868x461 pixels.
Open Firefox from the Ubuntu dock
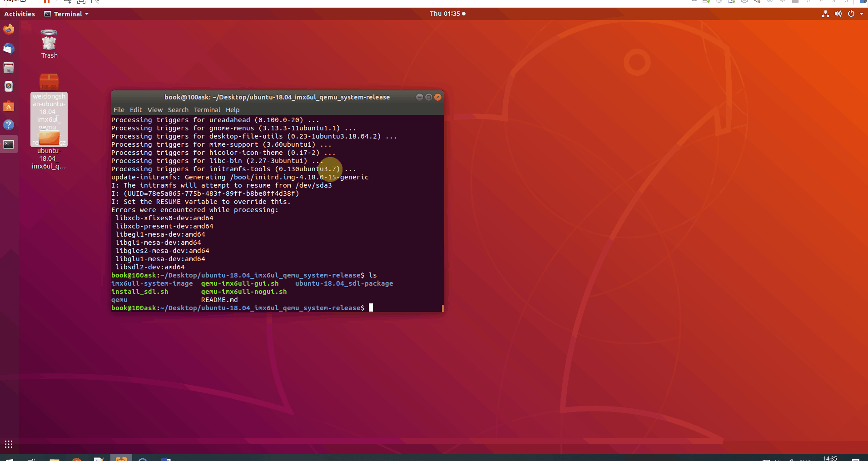pos(9,30)
